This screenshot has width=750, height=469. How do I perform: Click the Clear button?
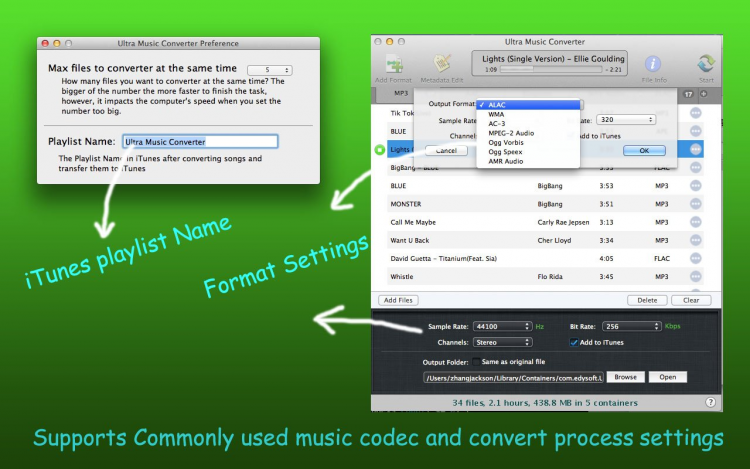point(691,300)
